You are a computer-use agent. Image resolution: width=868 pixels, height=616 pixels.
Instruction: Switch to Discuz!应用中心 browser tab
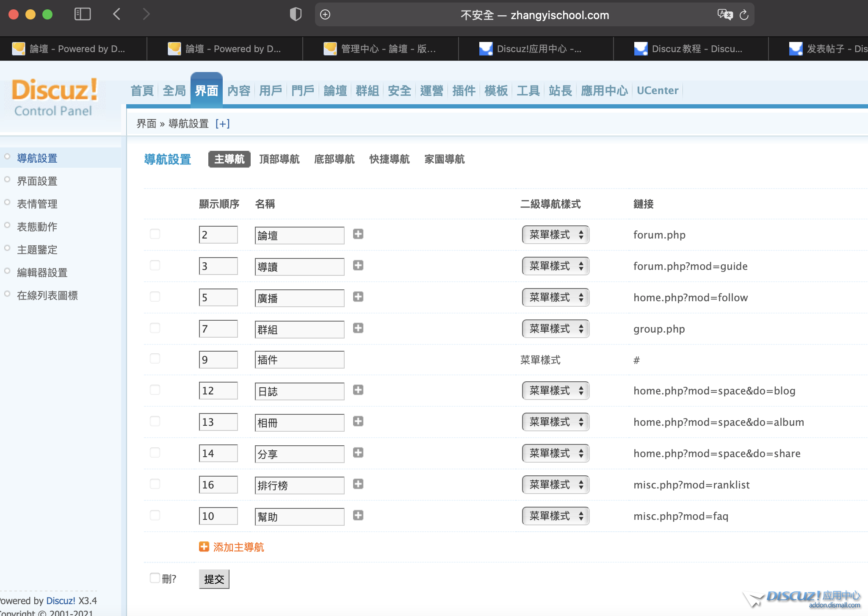coord(536,49)
